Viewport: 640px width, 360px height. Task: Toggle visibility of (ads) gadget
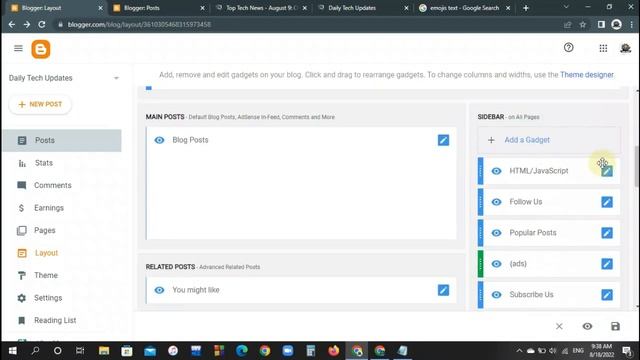point(496,264)
